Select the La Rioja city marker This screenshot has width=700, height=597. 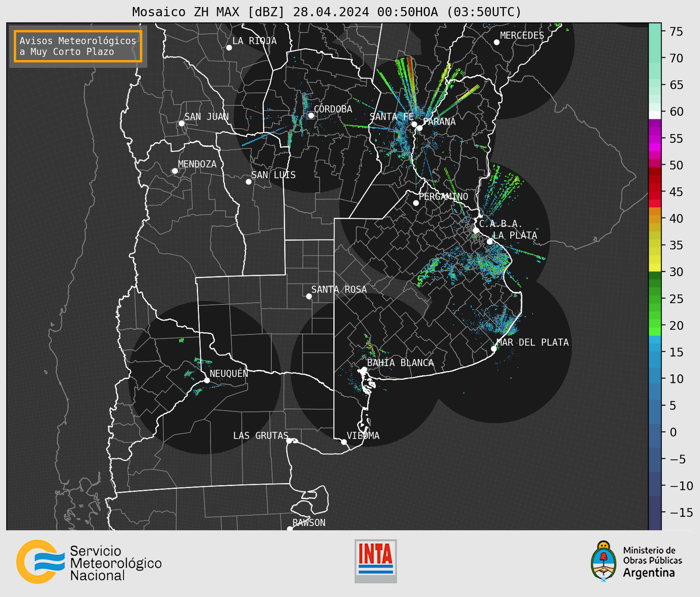pos(229,48)
